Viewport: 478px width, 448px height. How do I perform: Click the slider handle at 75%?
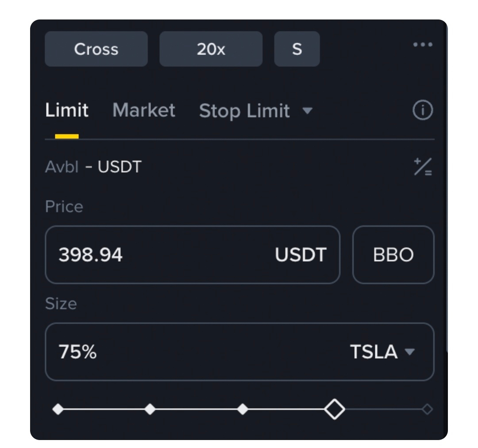tap(334, 409)
